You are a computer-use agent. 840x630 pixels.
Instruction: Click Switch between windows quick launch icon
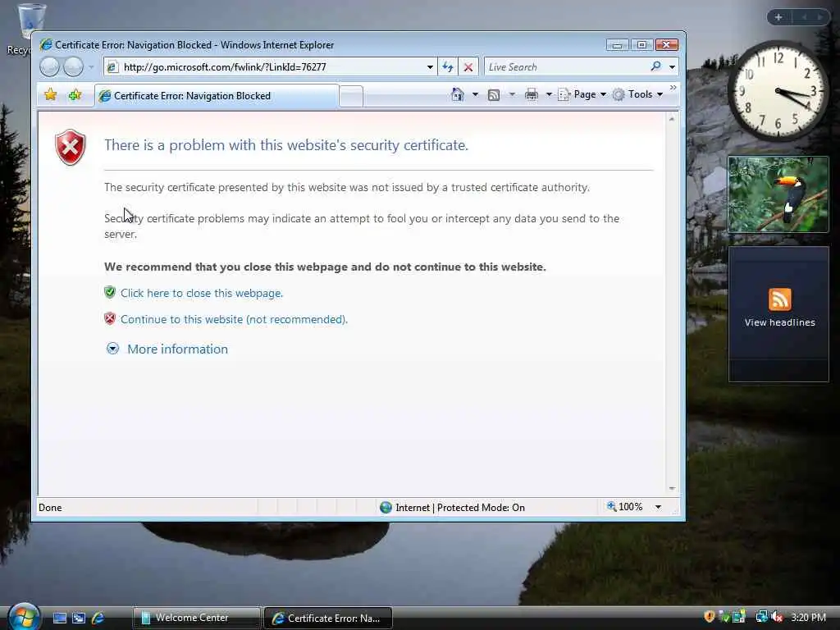(79, 619)
